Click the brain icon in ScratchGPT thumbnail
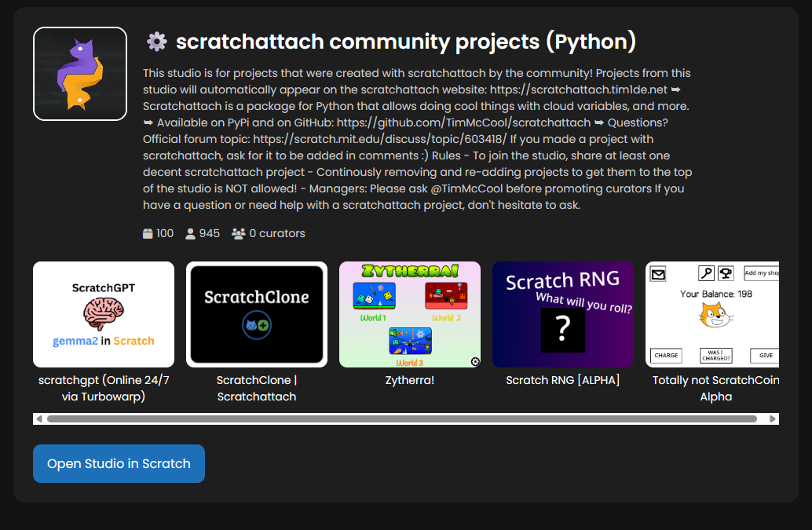The image size is (812, 530). (x=104, y=313)
